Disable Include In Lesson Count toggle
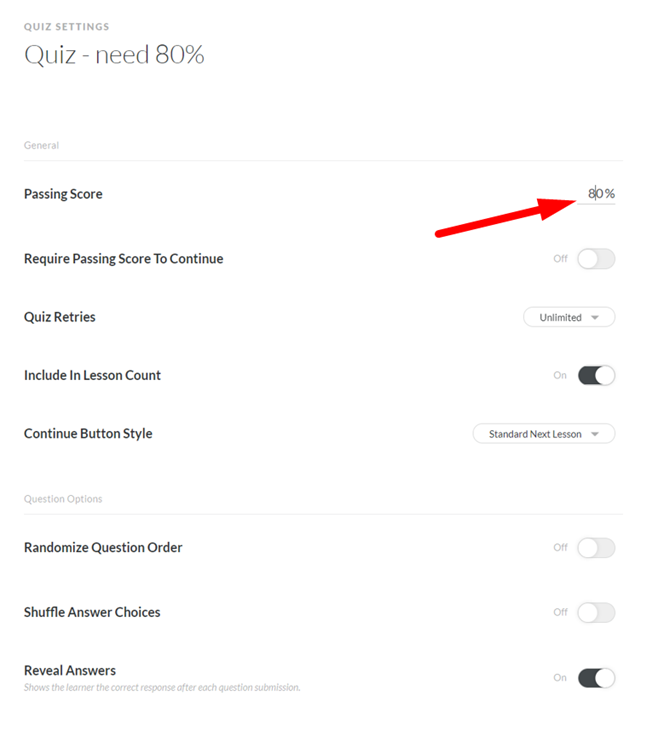Viewport: 670px width, 731px height. coord(596,376)
